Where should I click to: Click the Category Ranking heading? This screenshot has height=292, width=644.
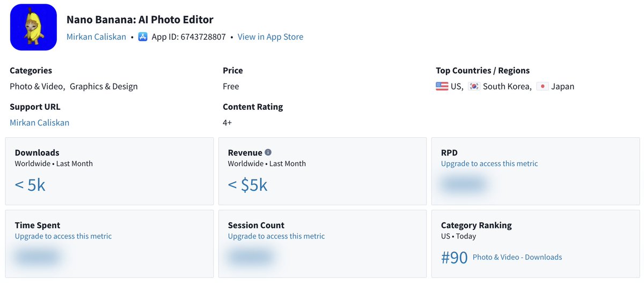click(477, 225)
